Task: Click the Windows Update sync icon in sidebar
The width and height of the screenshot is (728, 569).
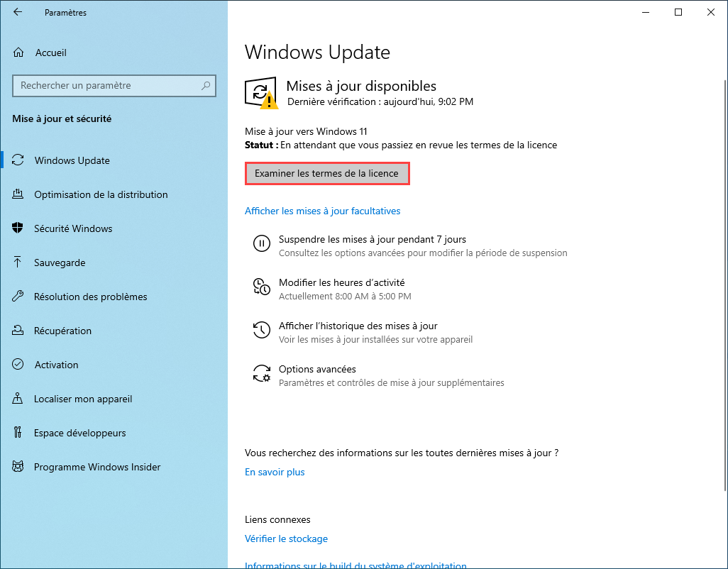Action: click(18, 160)
